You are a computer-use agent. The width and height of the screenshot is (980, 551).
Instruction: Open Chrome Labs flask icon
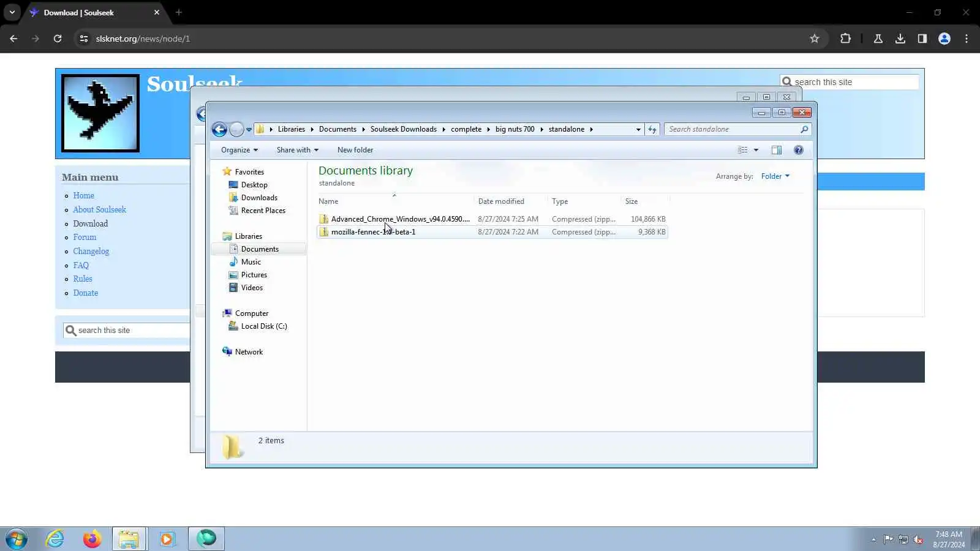coord(878,39)
